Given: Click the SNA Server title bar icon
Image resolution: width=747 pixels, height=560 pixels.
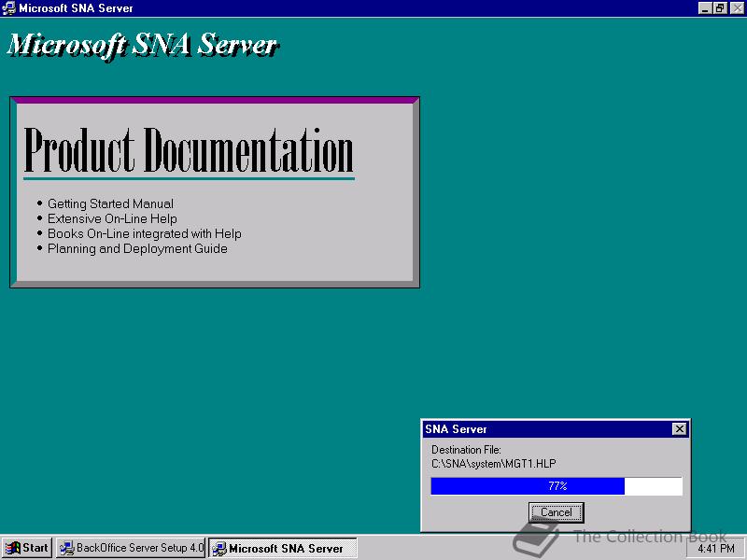Looking at the screenshot, I should coord(9,8).
